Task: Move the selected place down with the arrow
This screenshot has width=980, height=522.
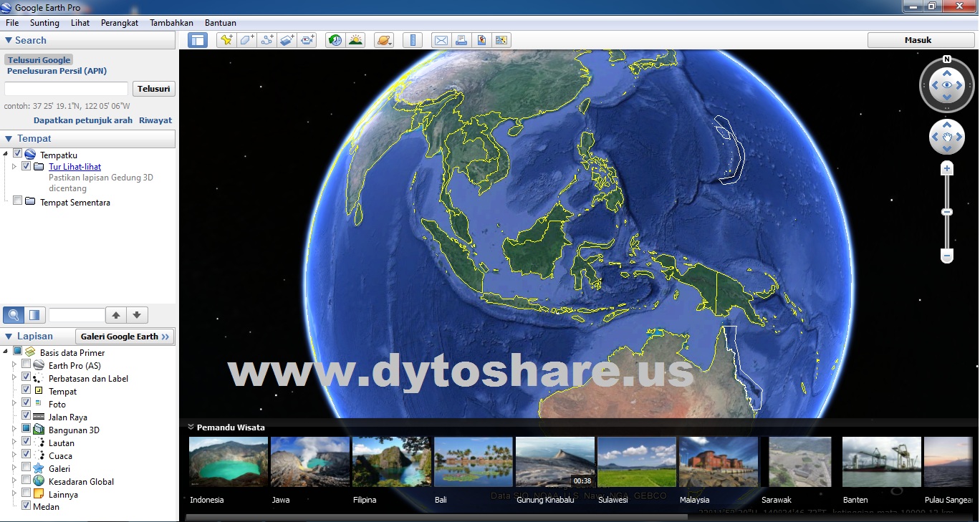Action: click(137, 315)
